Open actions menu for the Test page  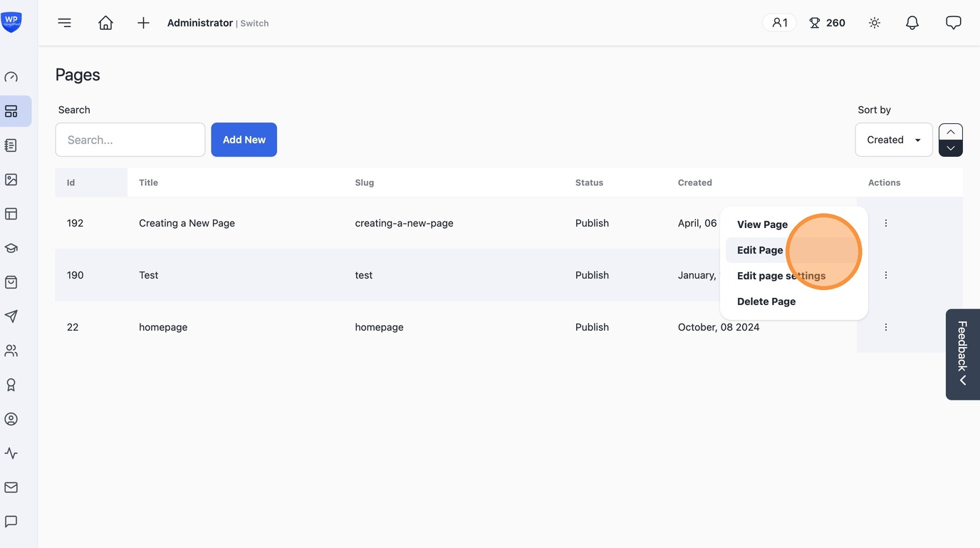pos(886,275)
